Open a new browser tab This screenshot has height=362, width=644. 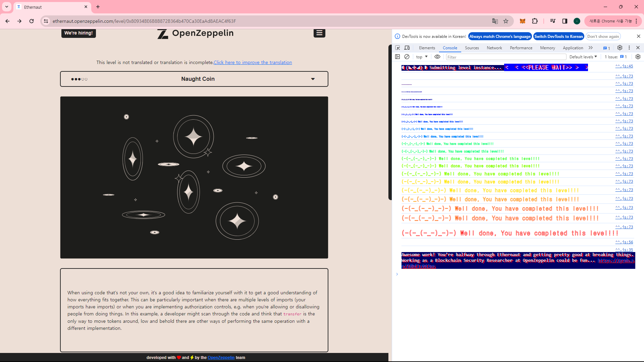pyautogui.click(x=98, y=7)
